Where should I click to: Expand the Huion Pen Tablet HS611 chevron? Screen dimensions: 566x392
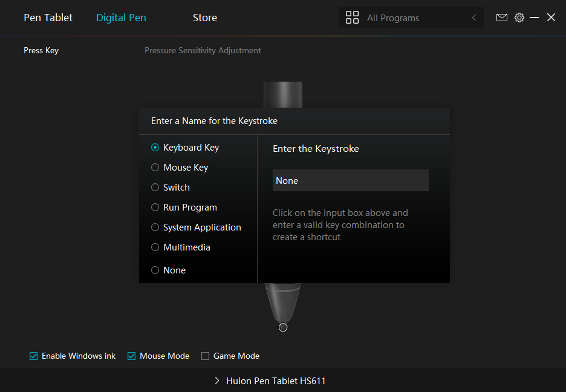coord(217,381)
